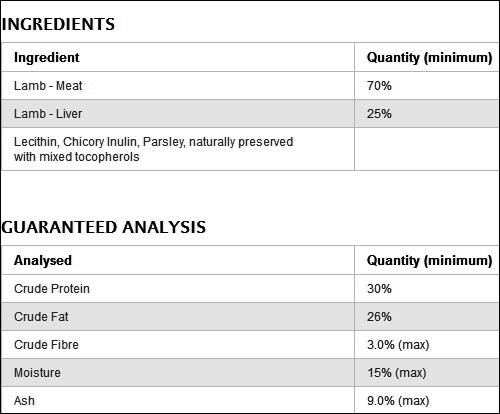Click the 15% (max) moisture value
Screen dimensions: 500x414
point(397,373)
